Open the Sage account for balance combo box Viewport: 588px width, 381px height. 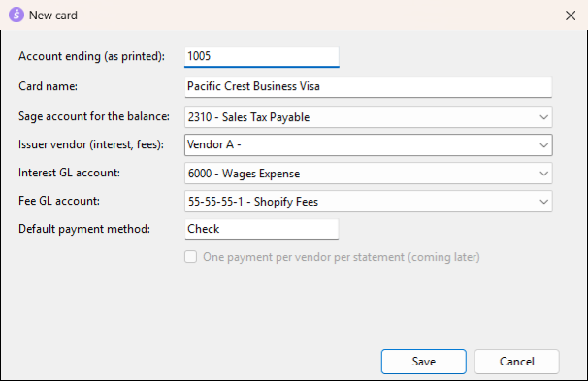[368, 117]
